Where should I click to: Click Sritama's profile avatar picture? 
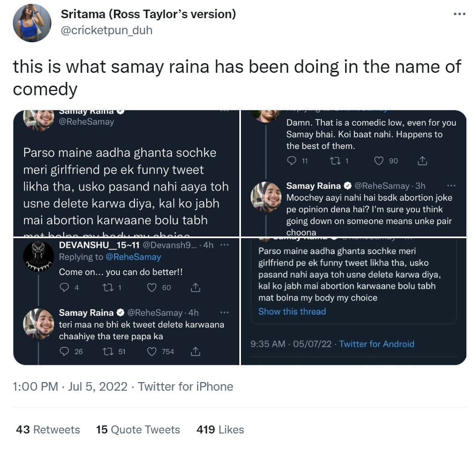[32, 22]
